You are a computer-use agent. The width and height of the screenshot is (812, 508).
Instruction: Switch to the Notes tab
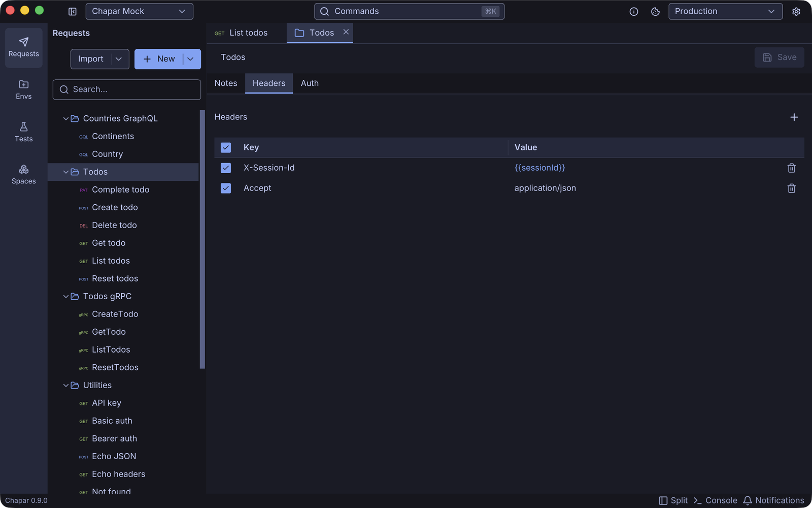[226, 83]
